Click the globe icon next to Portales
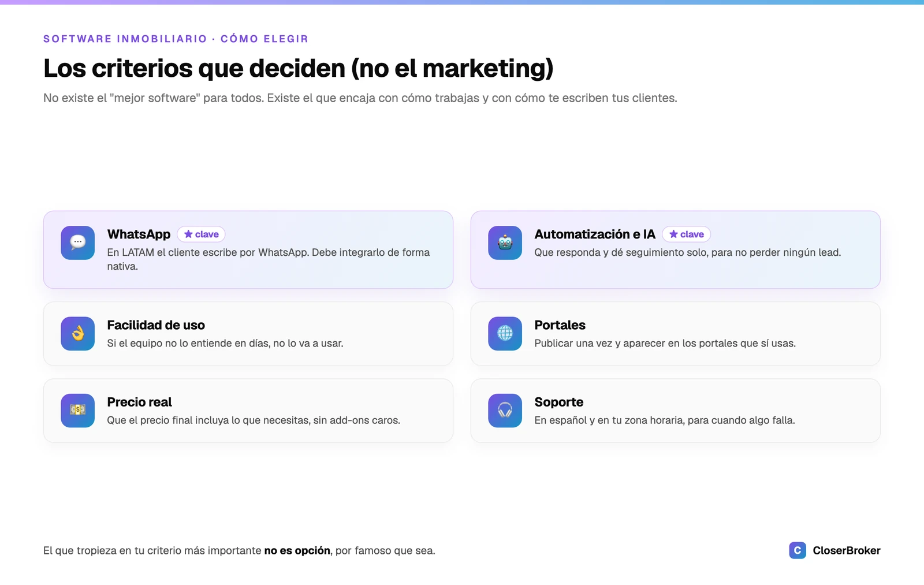The height and width of the screenshot is (585, 924). 505,333
